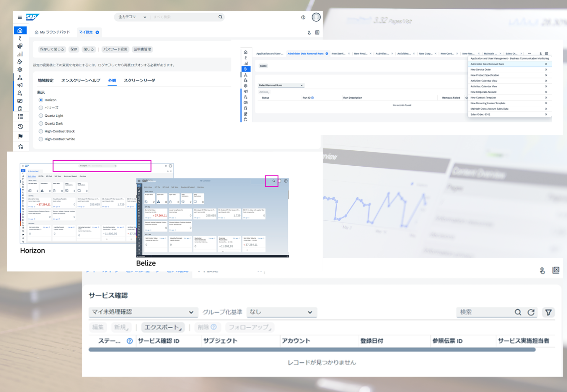Click the 保存して閉じる button
Screen dimensions: 567x392
(x=52, y=49)
